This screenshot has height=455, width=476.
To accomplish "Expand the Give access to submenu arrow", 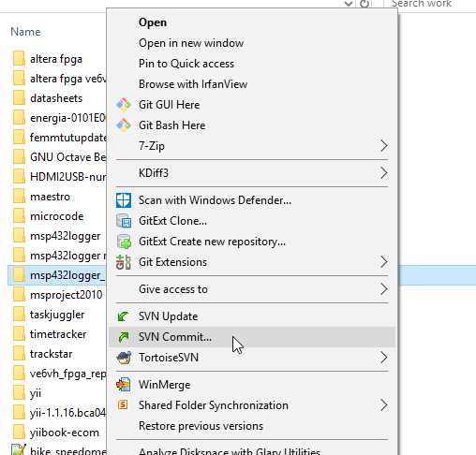I will [x=383, y=289].
